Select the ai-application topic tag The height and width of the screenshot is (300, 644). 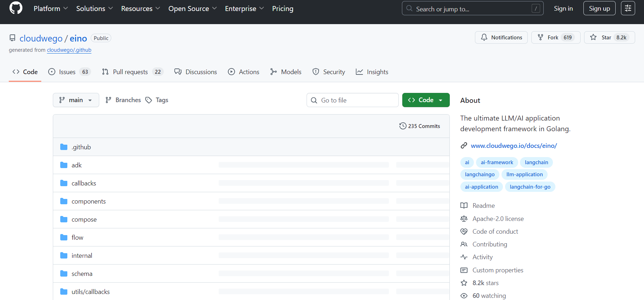click(x=482, y=187)
